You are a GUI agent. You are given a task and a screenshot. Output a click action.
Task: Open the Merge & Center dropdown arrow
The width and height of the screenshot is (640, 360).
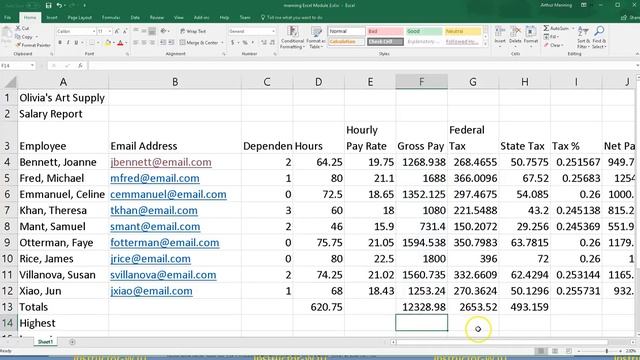click(222, 42)
